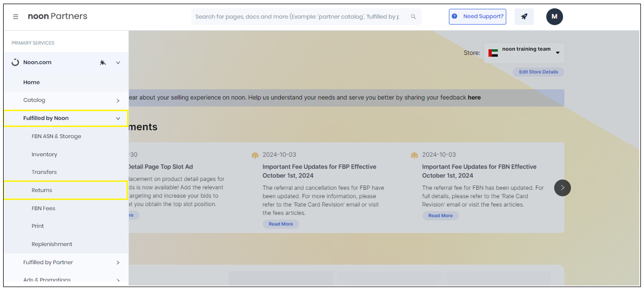644x289 pixels.
Task: Collapse the Noon.com service chevron
Action: [118, 62]
